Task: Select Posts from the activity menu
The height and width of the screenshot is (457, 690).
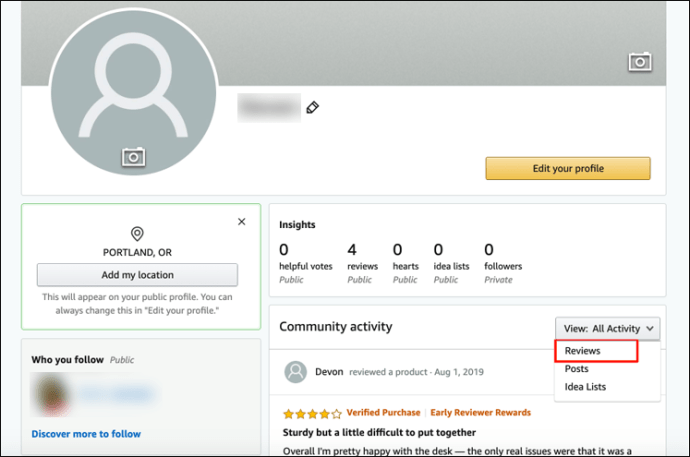Action: coord(576,369)
